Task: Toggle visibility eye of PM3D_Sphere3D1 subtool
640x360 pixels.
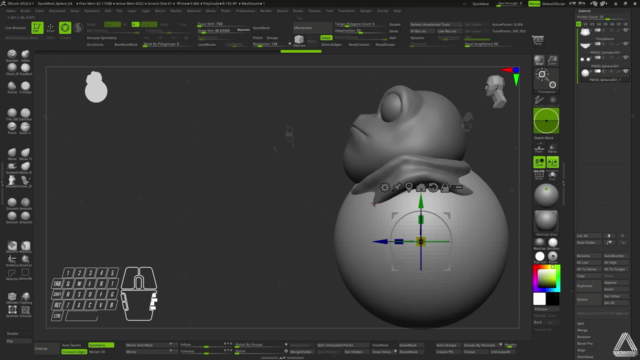Action: [x=625, y=58]
